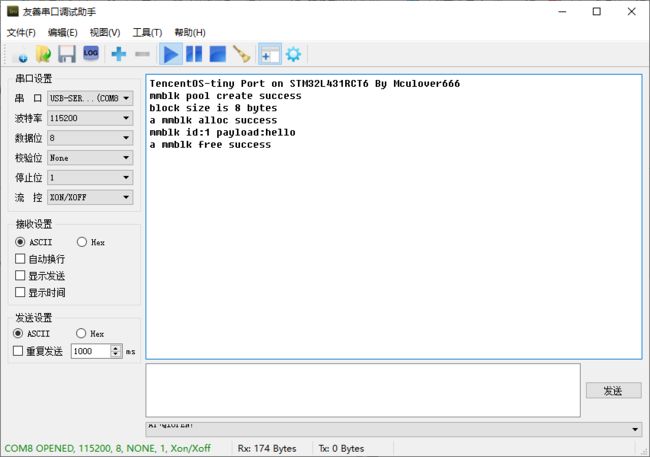Open the data bits dropdown showing 8
This screenshot has width=650, height=457.
[90, 138]
